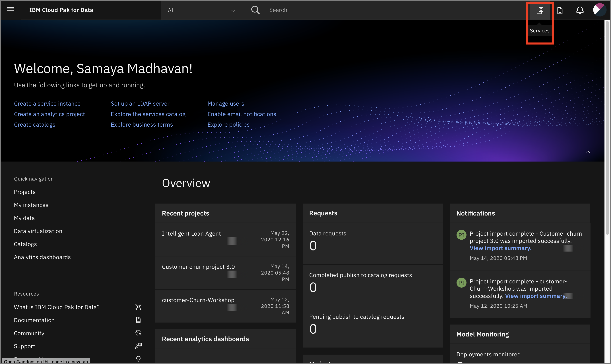Select Manage users link in the banner
The width and height of the screenshot is (611, 364).
(226, 103)
